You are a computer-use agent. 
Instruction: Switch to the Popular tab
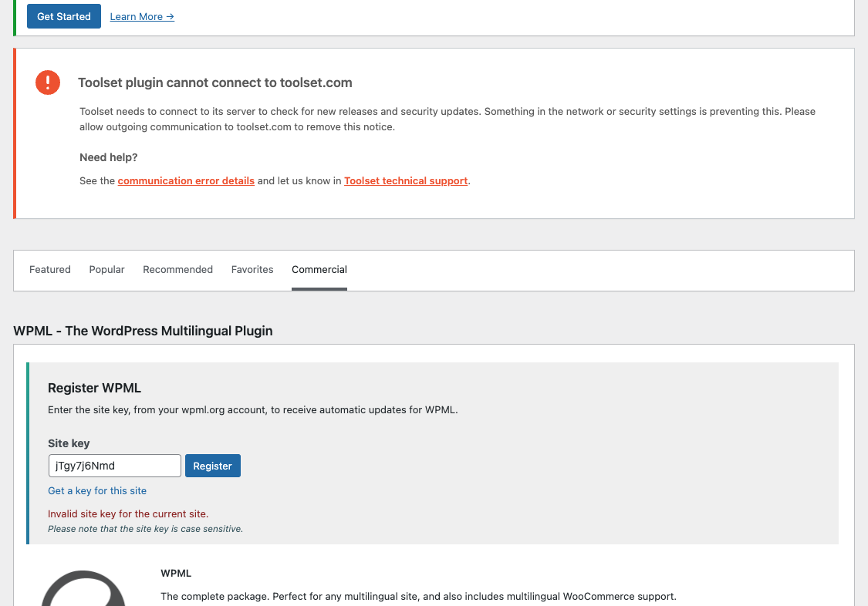pyautogui.click(x=106, y=269)
